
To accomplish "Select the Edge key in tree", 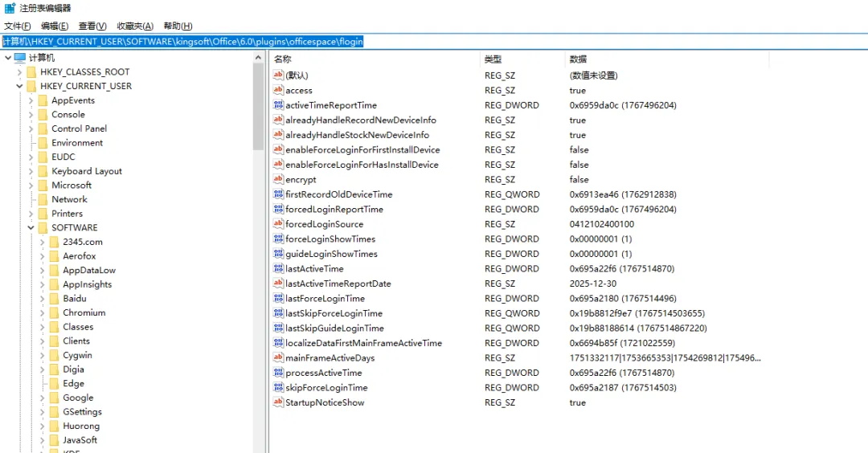I will tap(73, 383).
